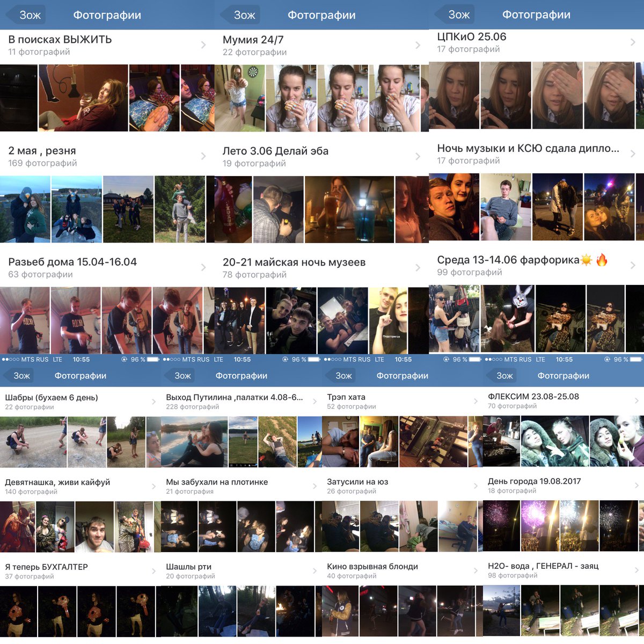Expand chevron for 'Ночь музыки и КСЮ' album
This screenshot has width=644, height=644.
click(x=633, y=153)
